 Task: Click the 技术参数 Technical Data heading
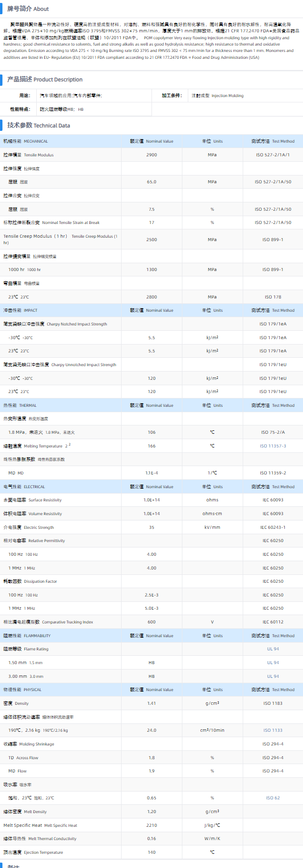(38, 125)
